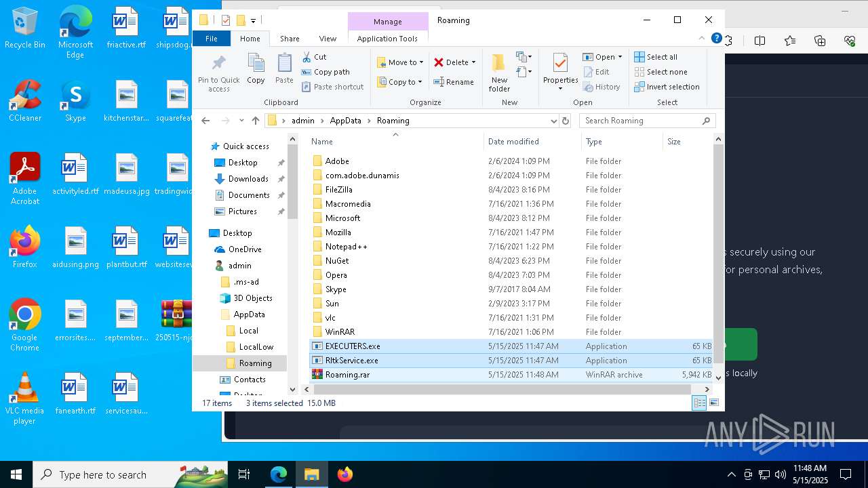Open Skype desktop shortcut
This screenshot has height=488, width=868.
75,101
